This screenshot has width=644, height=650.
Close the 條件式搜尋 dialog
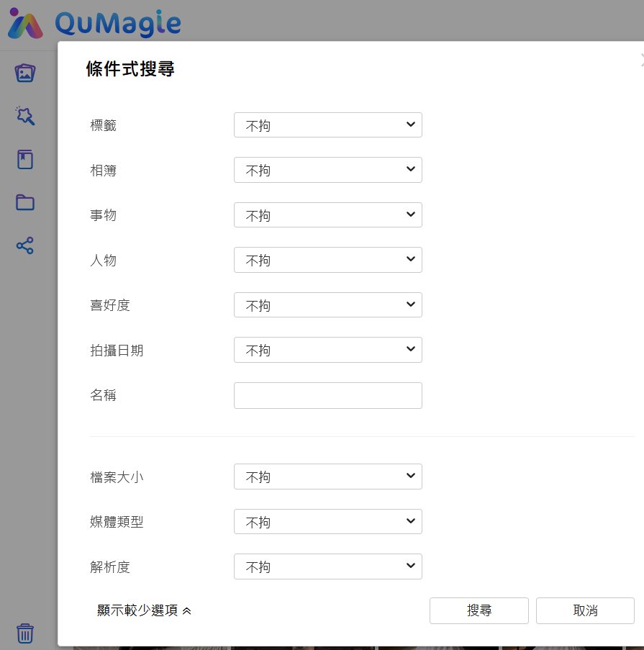(x=640, y=58)
